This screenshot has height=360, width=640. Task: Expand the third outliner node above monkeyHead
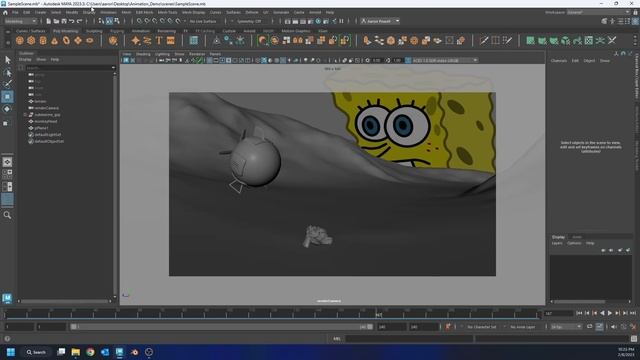[25, 115]
